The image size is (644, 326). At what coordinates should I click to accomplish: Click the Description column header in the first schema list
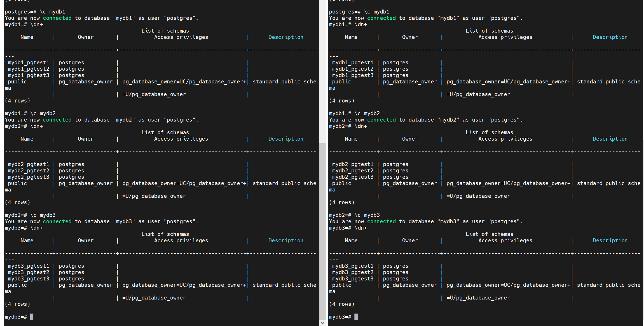(x=286, y=37)
